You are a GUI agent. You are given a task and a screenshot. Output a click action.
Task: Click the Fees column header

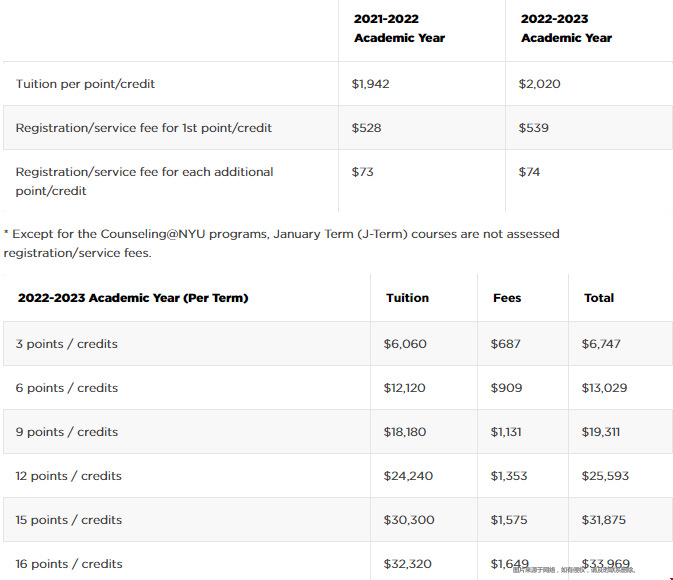tap(507, 298)
